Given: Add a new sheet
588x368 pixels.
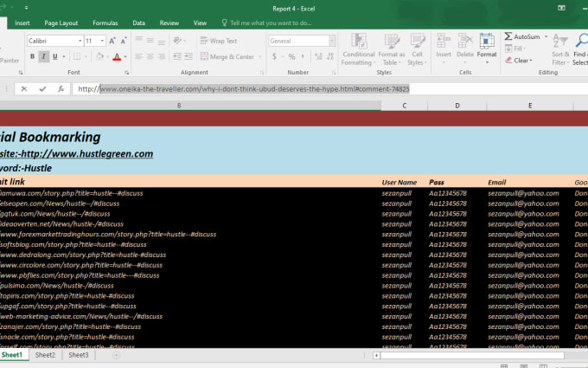Looking at the screenshot, I should coord(116,355).
